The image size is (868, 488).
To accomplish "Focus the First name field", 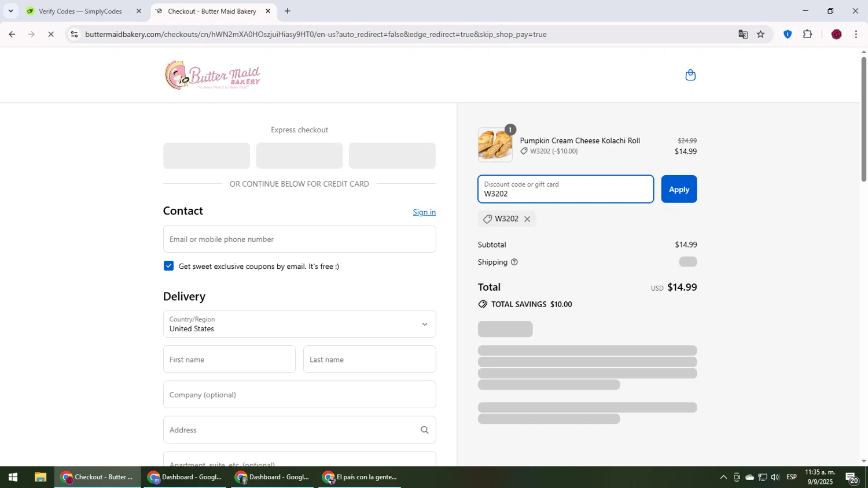I will pos(229,359).
